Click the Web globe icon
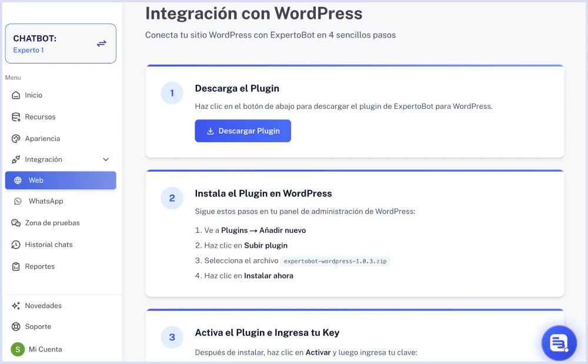588x364 pixels. [x=18, y=181]
